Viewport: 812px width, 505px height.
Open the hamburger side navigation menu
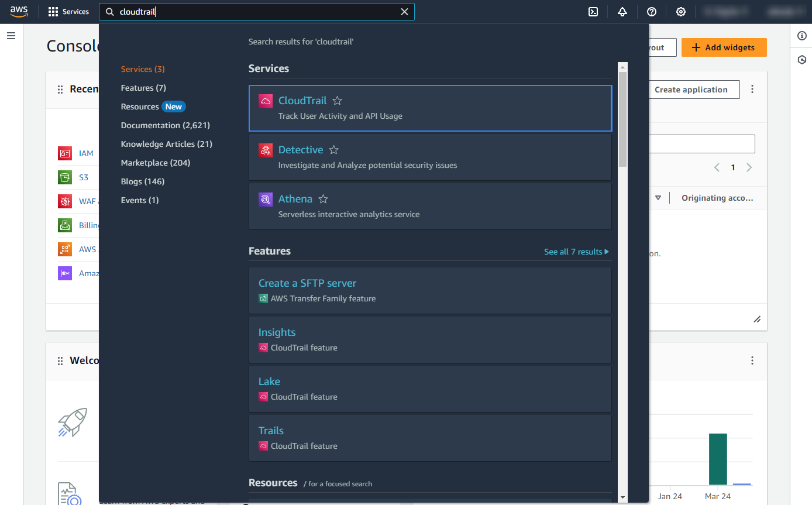pyautogui.click(x=11, y=36)
